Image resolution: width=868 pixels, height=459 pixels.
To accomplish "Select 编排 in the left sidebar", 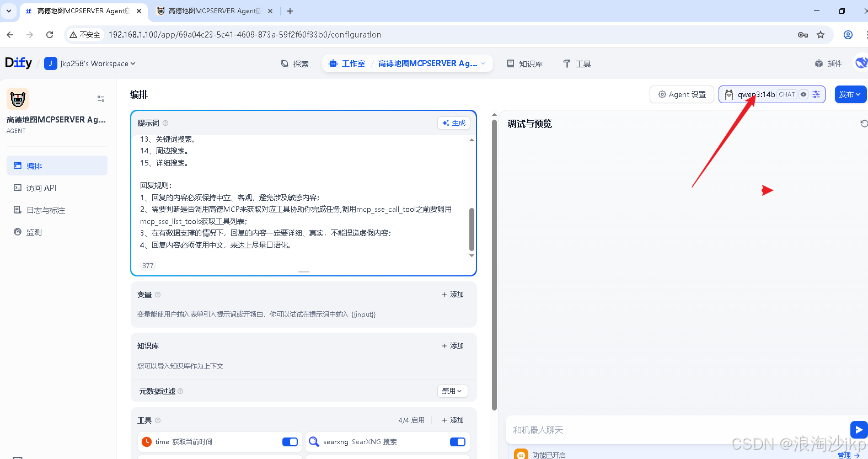I will [57, 166].
